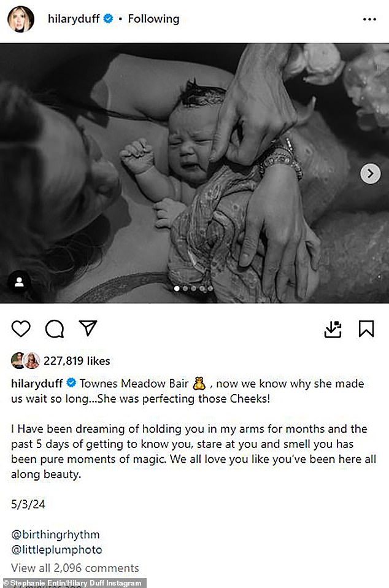The height and width of the screenshot is (588, 389).
Task: Share post using paper plane icon
Action: [x=88, y=328]
